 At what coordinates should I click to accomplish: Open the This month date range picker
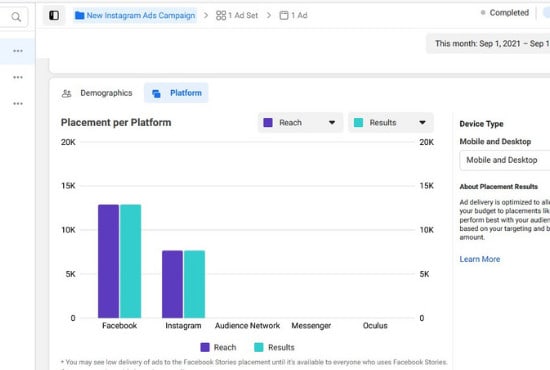(x=488, y=44)
